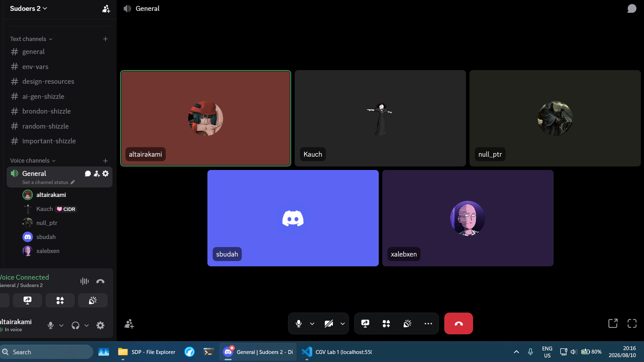
Task: Collapse the Voice channels category
Action: click(x=33, y=160)
